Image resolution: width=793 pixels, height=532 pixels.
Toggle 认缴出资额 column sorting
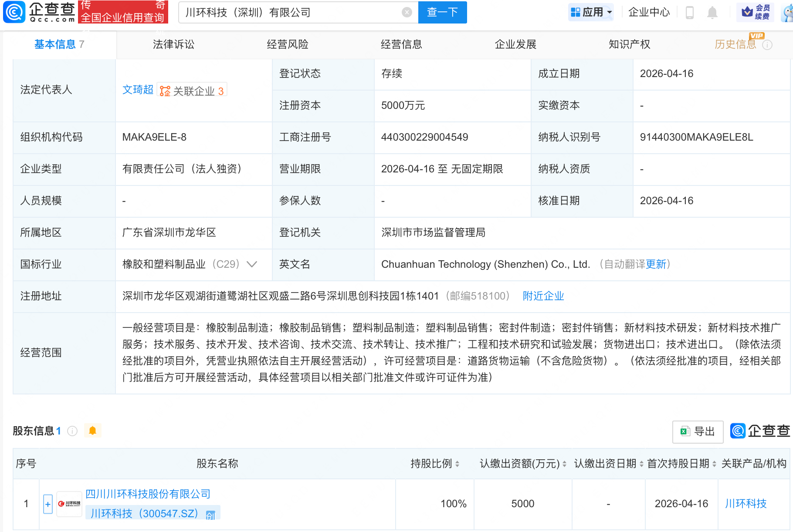[564, 464]
